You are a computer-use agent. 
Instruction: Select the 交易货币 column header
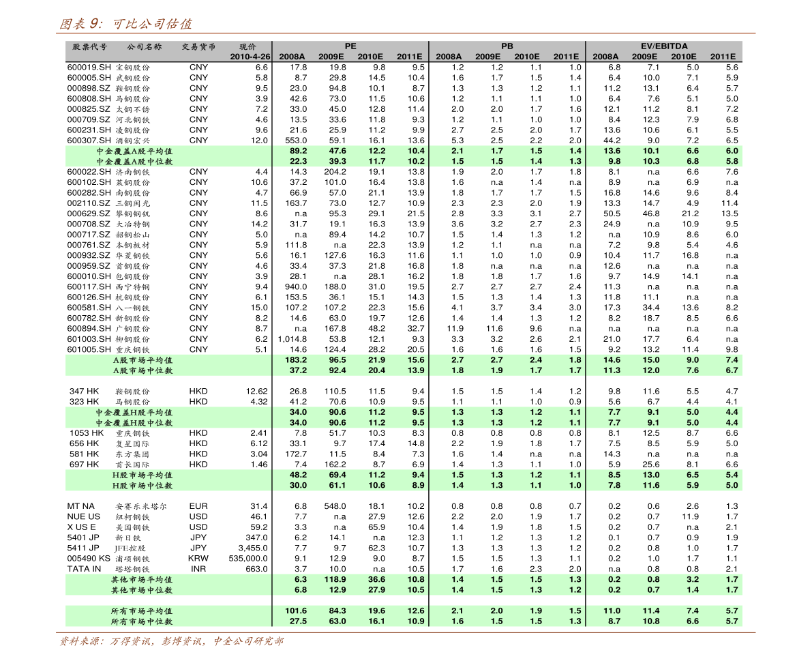coord(199,46)
